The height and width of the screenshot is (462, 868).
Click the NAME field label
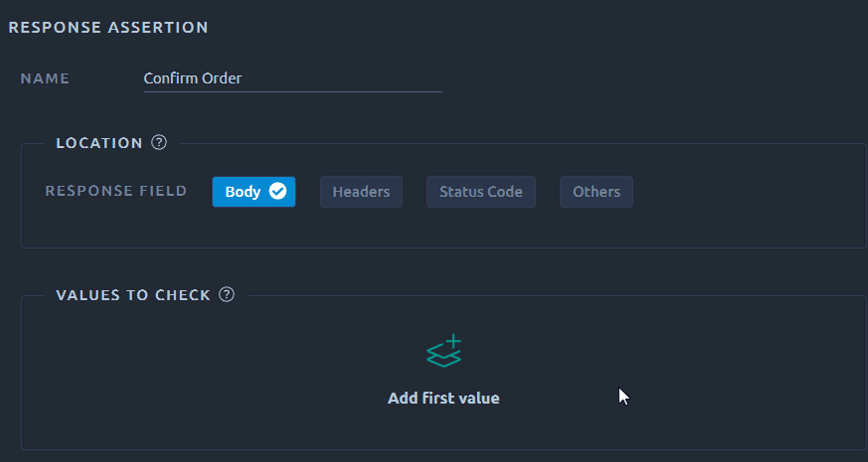(x=45, y=79)
